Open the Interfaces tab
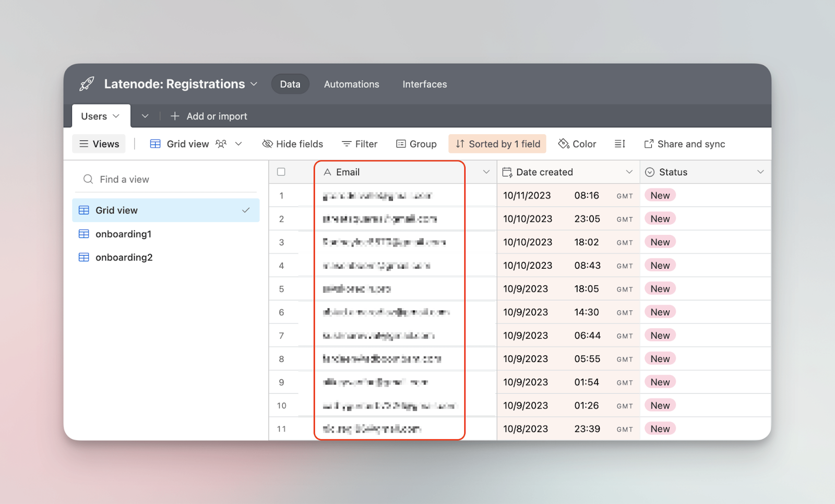The height and width of the screenshot is (504, 835). [425, 84]
